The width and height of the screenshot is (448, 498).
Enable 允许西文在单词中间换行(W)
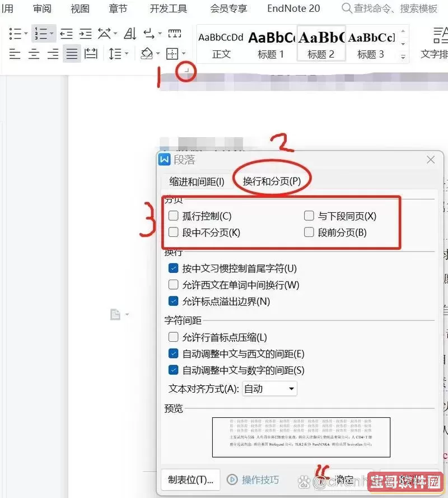pyautogui.click(x=174, y=285)
